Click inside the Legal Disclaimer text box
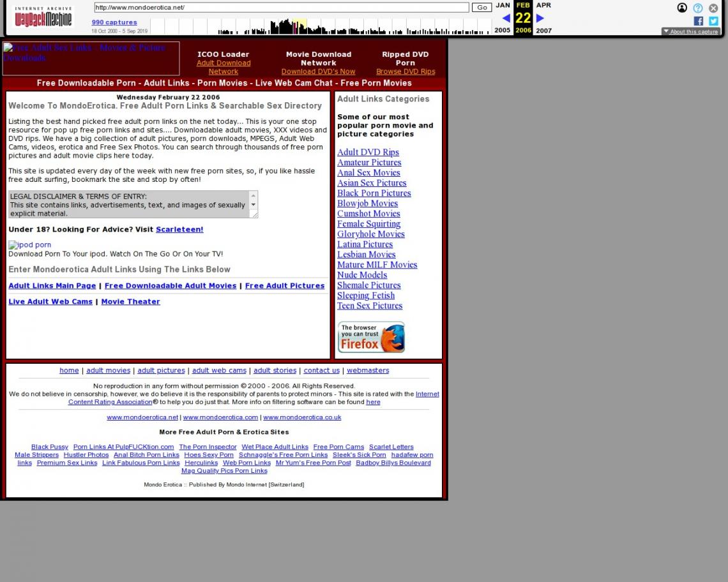This screenshot has height=582, width=728. (x=128, y=205)
